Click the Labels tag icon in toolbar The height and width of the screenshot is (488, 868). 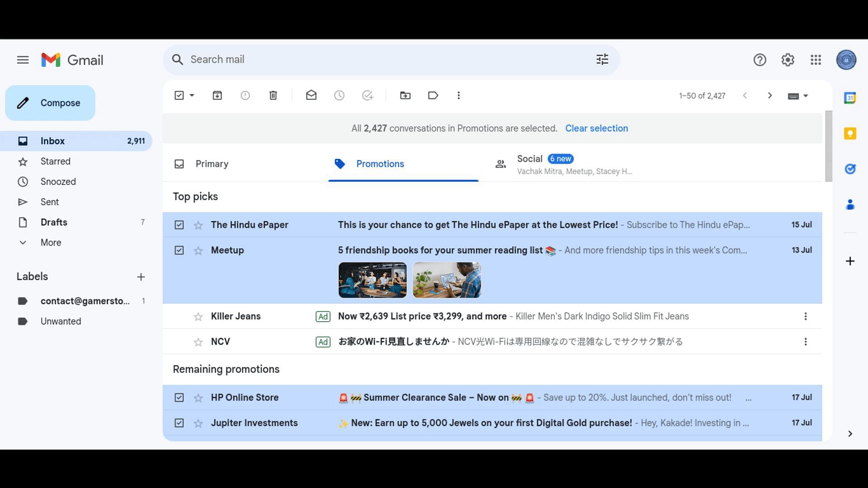(433, 95)
